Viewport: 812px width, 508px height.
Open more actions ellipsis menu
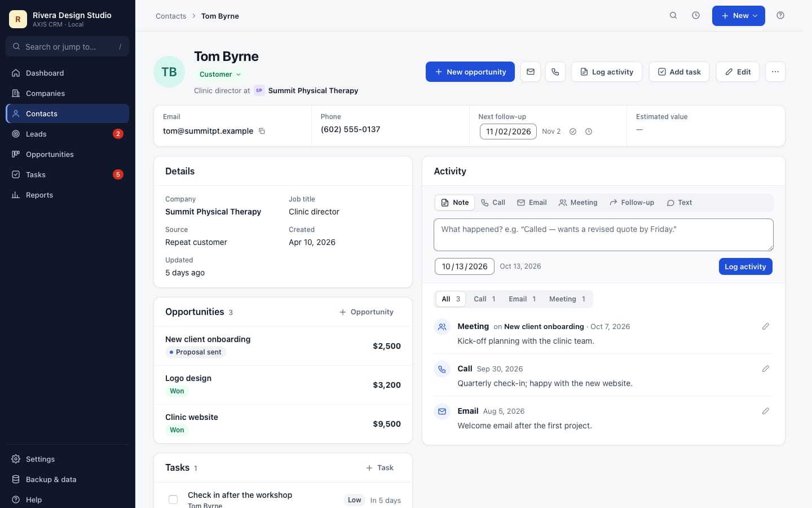(x=775, y=72)
